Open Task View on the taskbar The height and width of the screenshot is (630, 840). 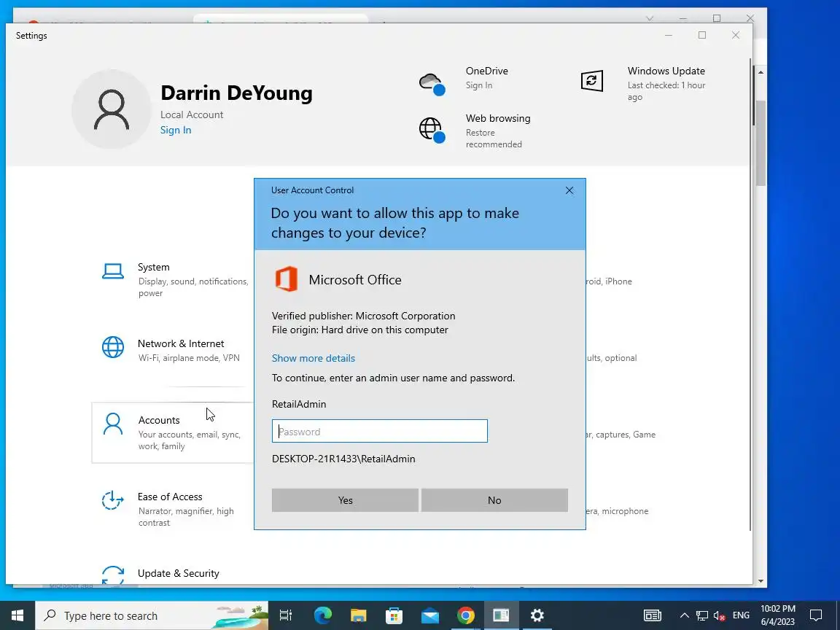tap(286, 615)
